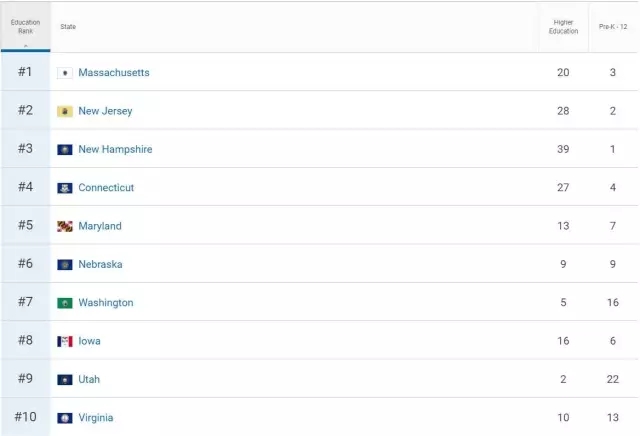Sort table by Pre-K - 12 column

point(612,27)
